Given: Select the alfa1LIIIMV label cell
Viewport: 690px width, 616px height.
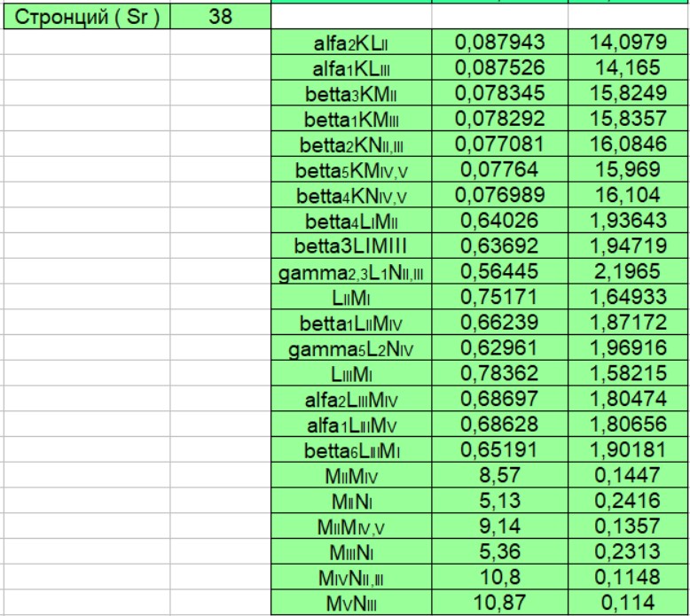Looking at the screenshot, I should [351, 425].
